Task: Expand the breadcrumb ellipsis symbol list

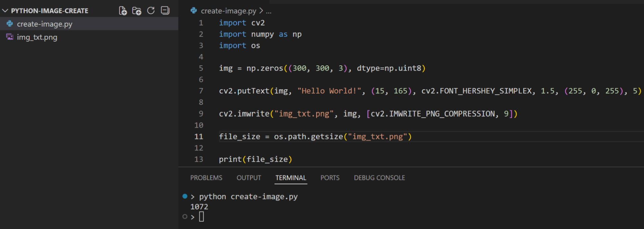Action: point(269,11)
